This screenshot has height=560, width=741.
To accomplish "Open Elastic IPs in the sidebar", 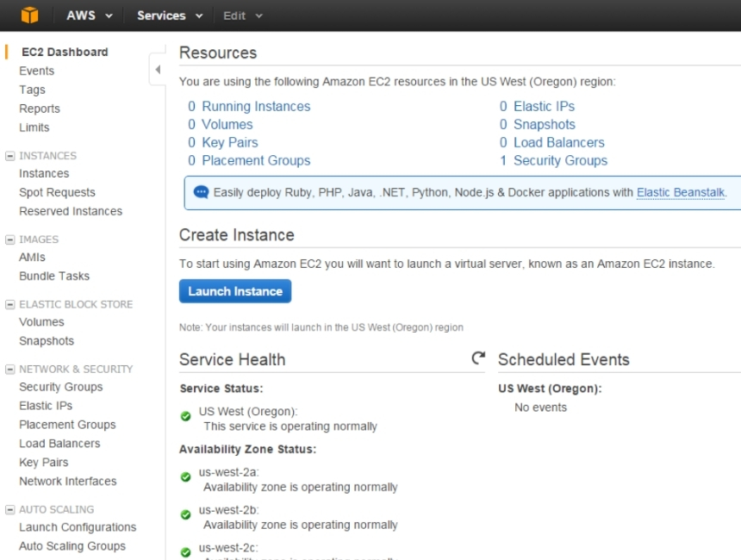I will pyautogui.click(x=46, y=406).
